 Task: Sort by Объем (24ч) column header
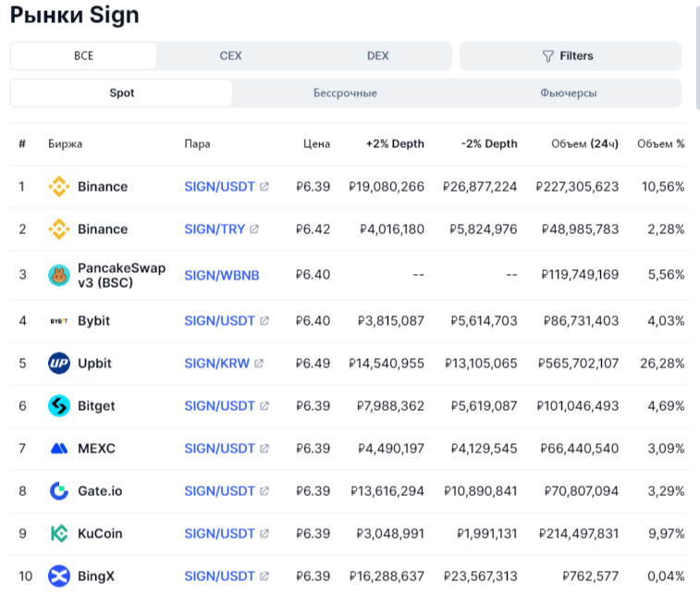(584, 144)
